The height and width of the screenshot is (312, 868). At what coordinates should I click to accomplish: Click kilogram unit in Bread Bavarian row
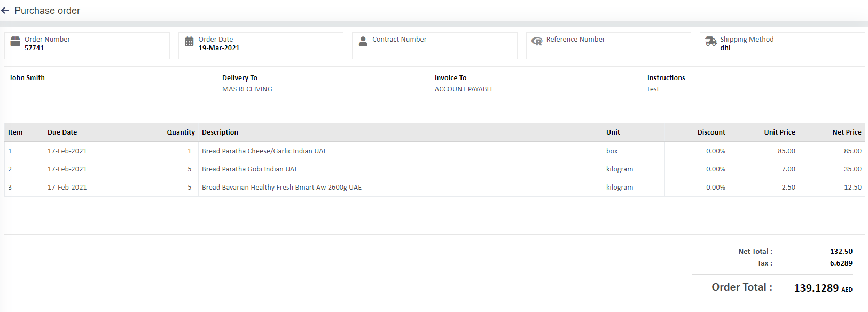coord(620,188)
